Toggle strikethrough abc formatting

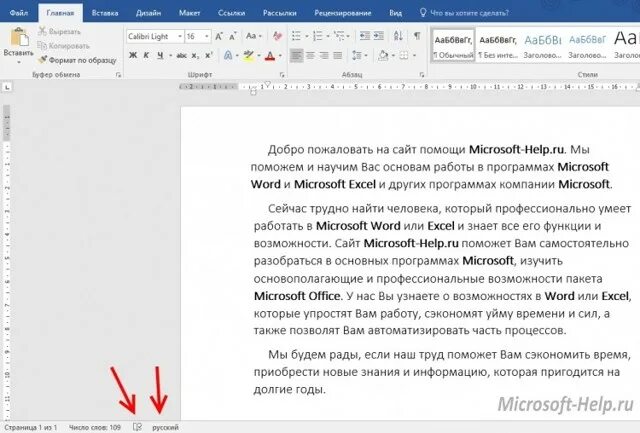point(182,56)
